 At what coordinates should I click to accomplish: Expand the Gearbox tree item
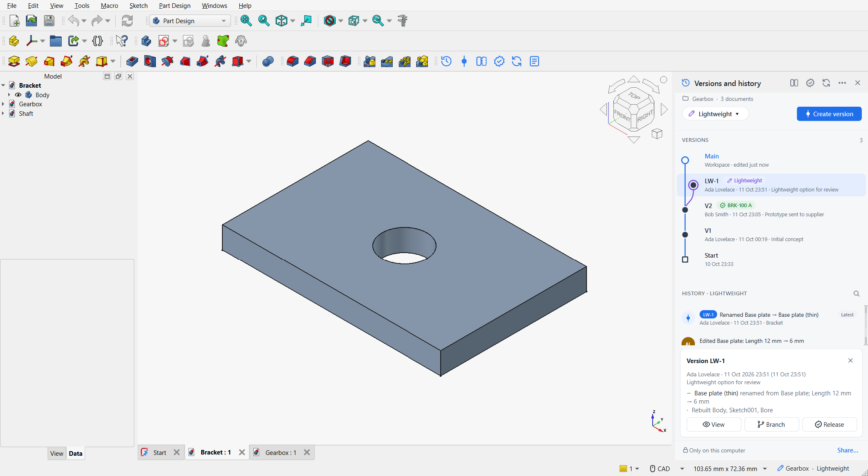(3, 104)
